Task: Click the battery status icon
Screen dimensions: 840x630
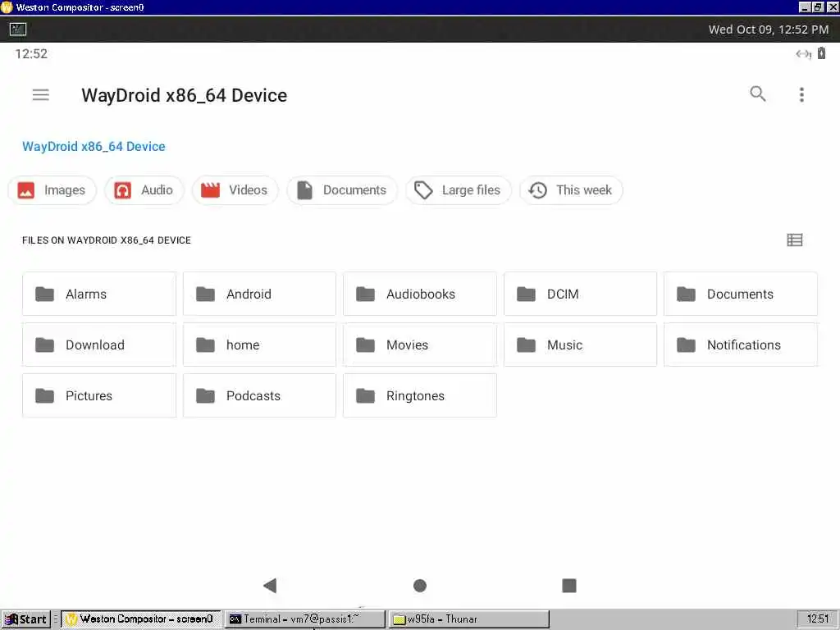Action: [821, 53]
